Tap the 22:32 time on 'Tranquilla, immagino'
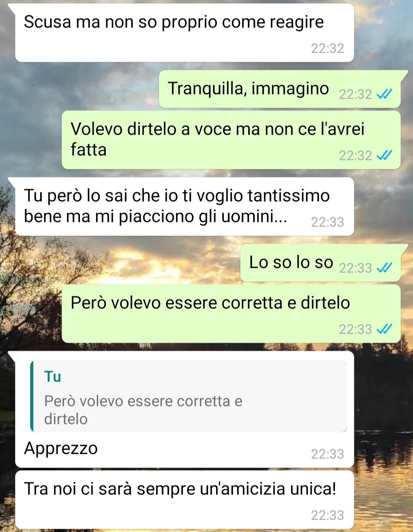This screenshot has width=413, height=532. pyautogui.click(x=355, y=94)
